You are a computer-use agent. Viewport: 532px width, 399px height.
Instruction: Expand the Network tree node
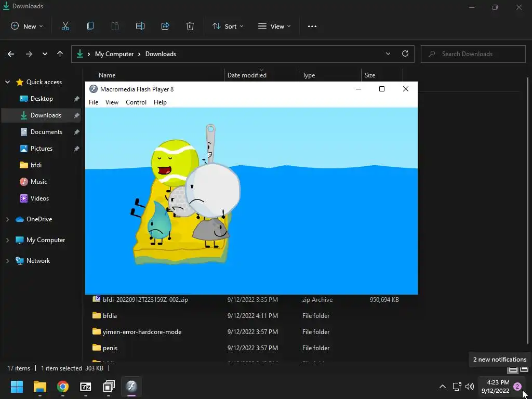pyautogui.click(x=7, y=261)
